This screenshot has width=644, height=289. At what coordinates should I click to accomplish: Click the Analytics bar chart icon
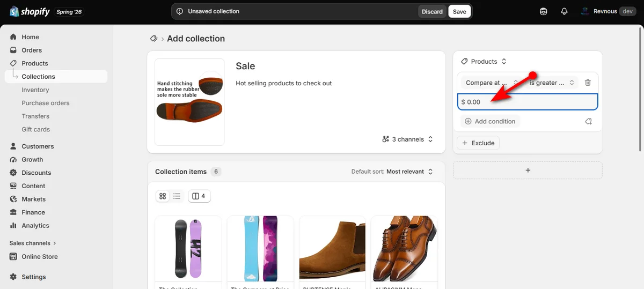point(13,225)
